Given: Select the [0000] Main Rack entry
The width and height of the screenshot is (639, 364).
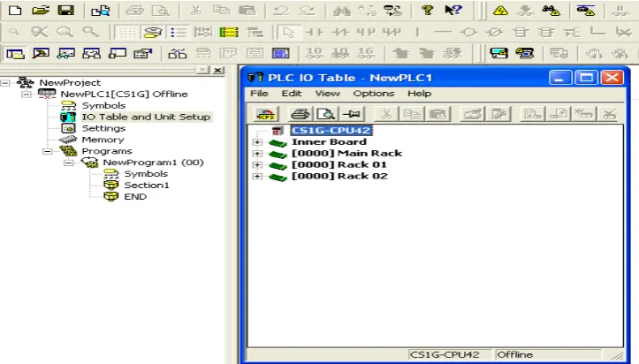Looking at the screenshot, I should click(x=346, y=154).
